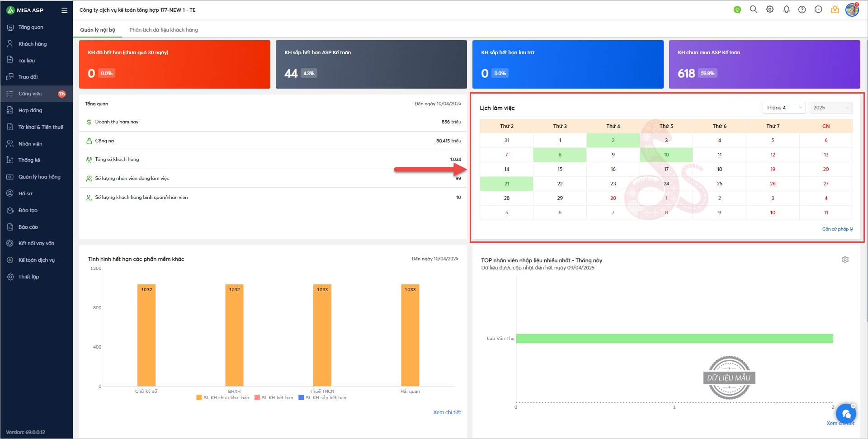
Task: Open Tờ khai & Tiền thuế in sidebar
Action: pos(36,127)
